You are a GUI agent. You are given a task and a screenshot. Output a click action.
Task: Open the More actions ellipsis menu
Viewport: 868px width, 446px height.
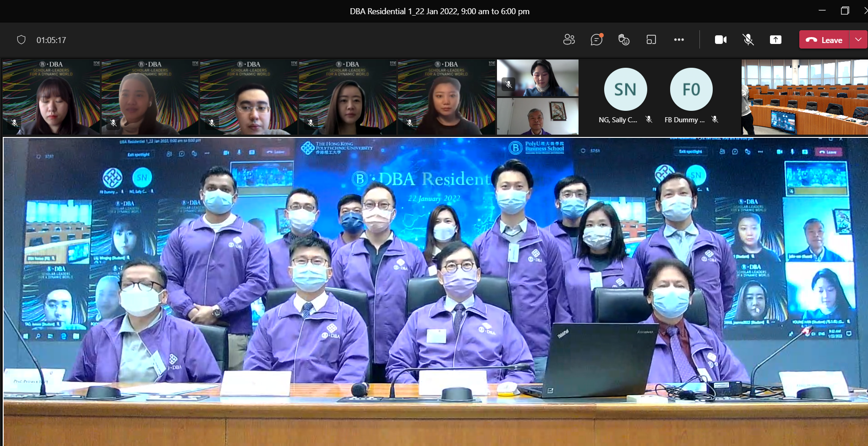[679, 40]
